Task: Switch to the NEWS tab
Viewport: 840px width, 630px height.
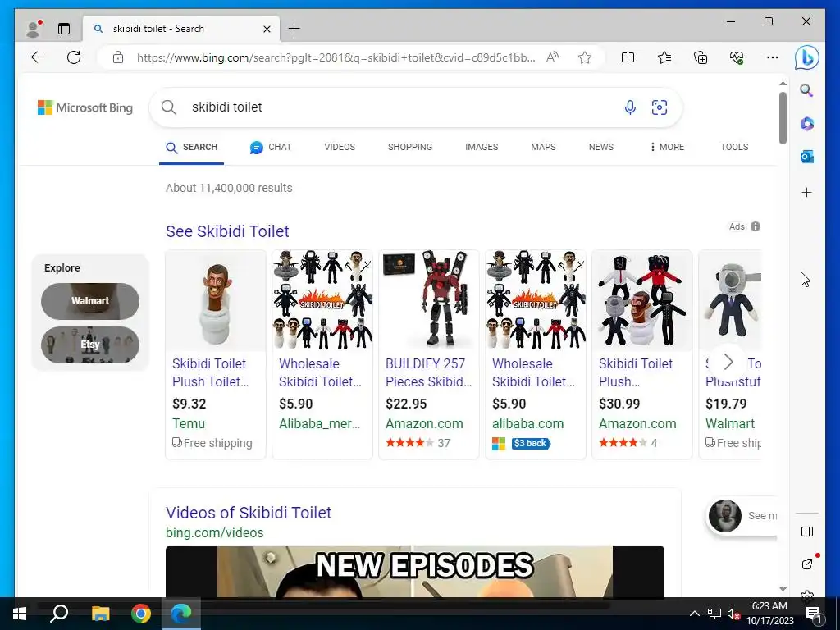Action: point(601,147)
